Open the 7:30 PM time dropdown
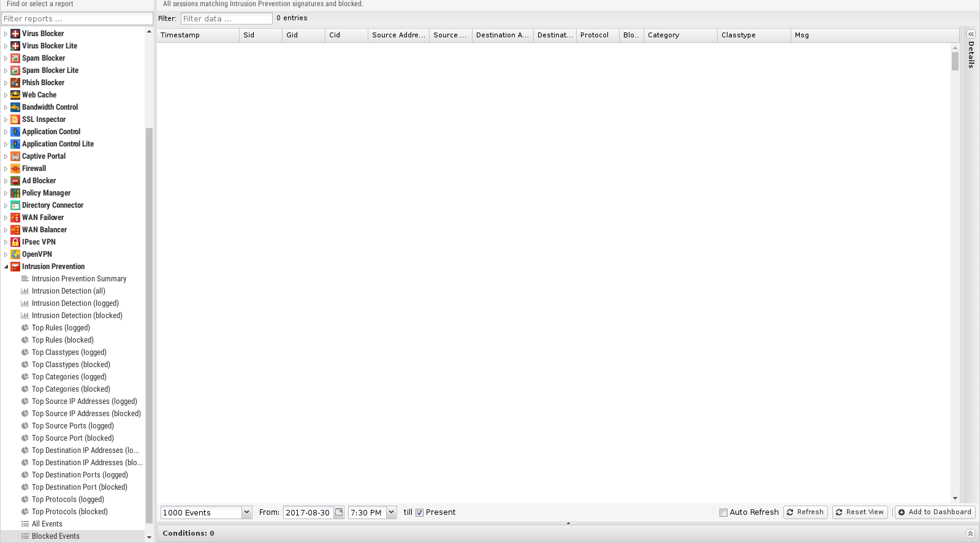This screenshot has height=543, width=980. coord(391,512)
